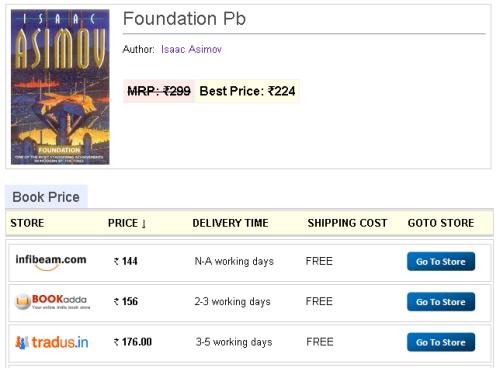Click the Foundation book cover thumbnail
Viewport: 500px width, 368px height.
[60, 87]
